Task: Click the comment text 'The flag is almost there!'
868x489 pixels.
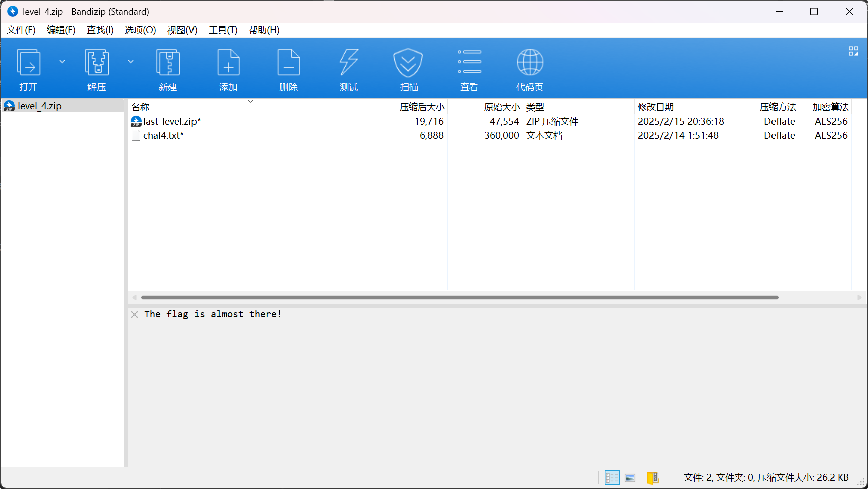Action: pyautogui.click(x=213, y=314)
